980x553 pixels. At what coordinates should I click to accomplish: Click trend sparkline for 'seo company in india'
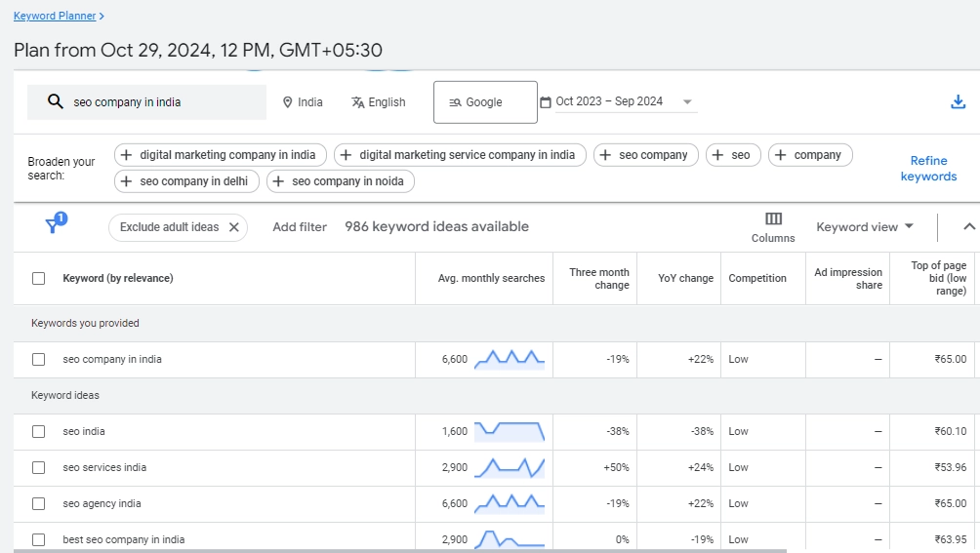(x=510, y=360)
